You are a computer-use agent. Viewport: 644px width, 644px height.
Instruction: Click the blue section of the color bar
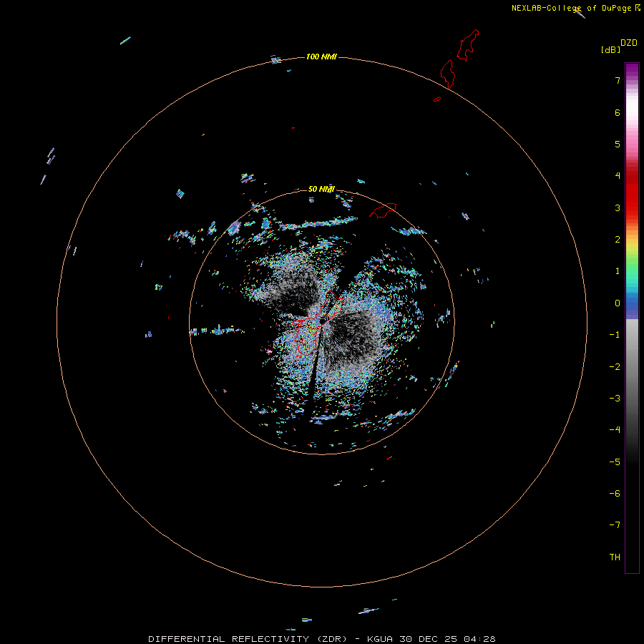coord(632,305)
